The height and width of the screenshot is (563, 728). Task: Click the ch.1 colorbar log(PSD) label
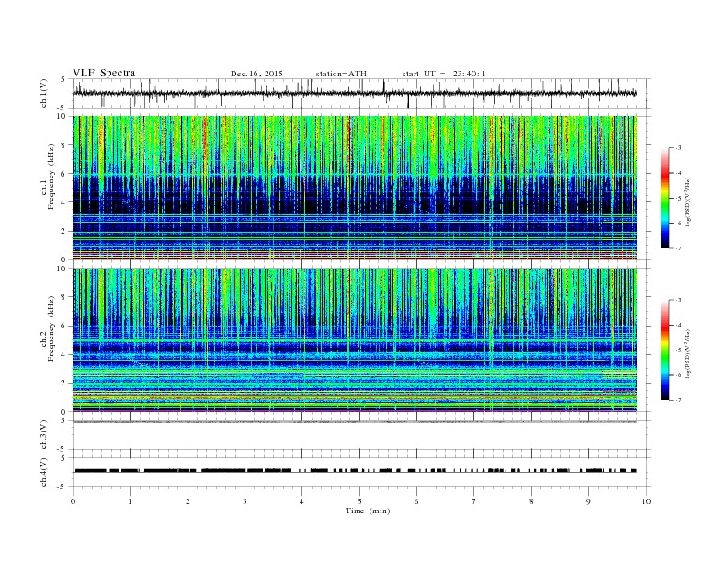[688, 201]
